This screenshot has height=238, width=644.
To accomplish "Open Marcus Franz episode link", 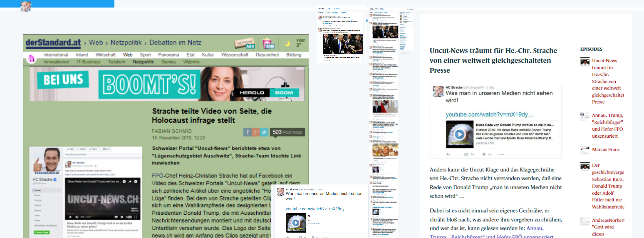I will 606,149.
